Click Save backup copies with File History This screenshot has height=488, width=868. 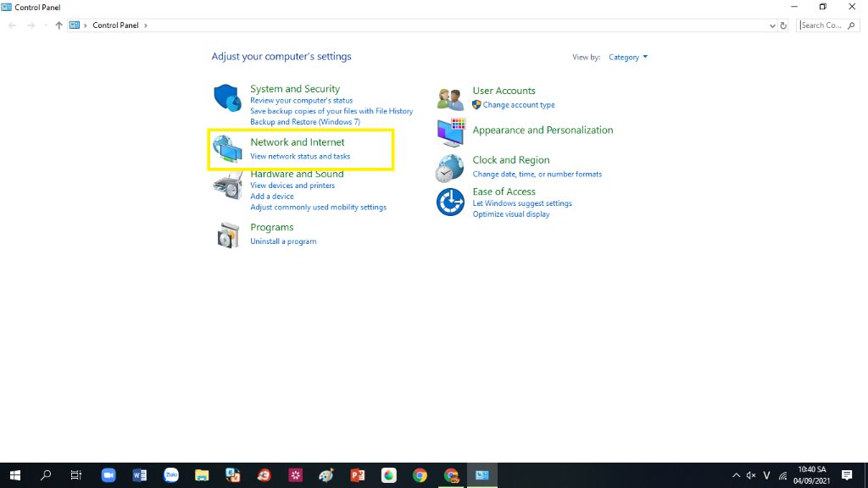331,111
